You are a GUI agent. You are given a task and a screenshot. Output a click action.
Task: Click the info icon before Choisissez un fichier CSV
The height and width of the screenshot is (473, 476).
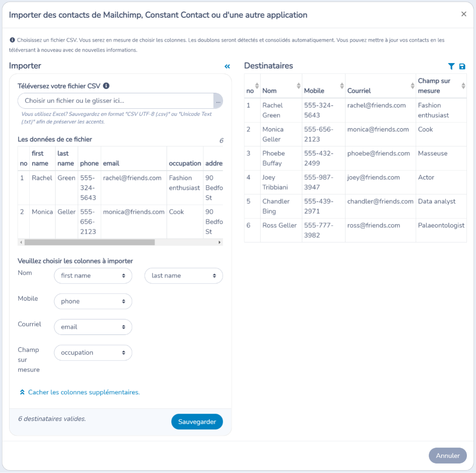[12, 40]
